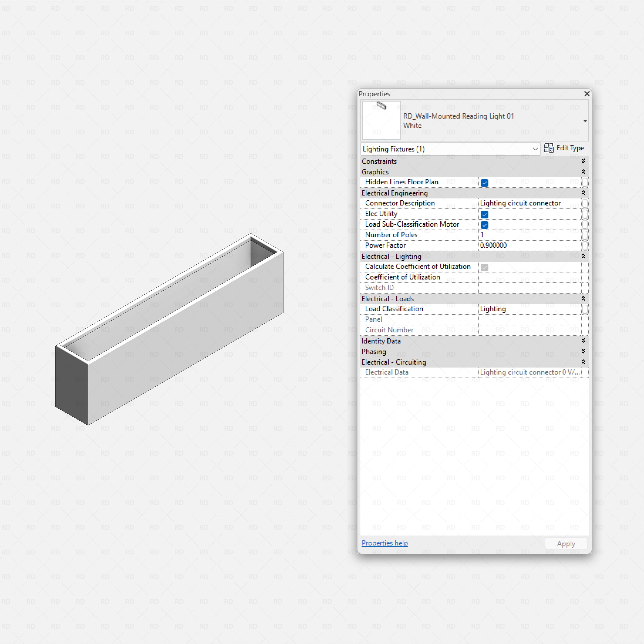Click associate parameter button beside Load Classification
The image size is (644, 644).
coord(585,309)
